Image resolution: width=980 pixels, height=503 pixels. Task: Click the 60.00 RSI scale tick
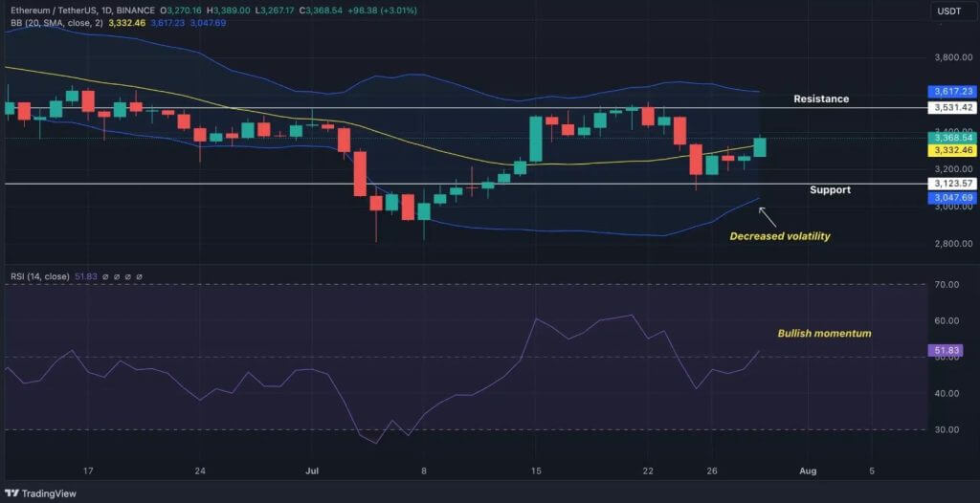947,321
